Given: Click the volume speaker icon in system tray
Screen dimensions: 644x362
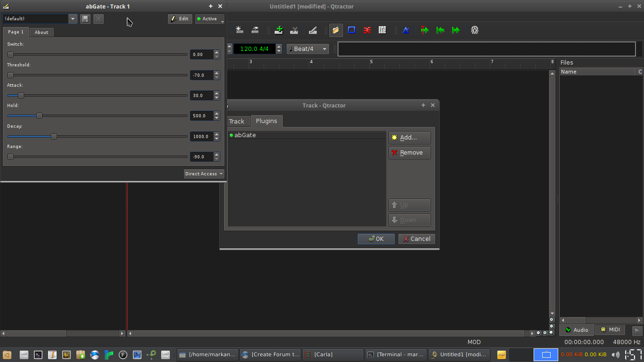Looking at the screenshot, I should coord(616,354).
